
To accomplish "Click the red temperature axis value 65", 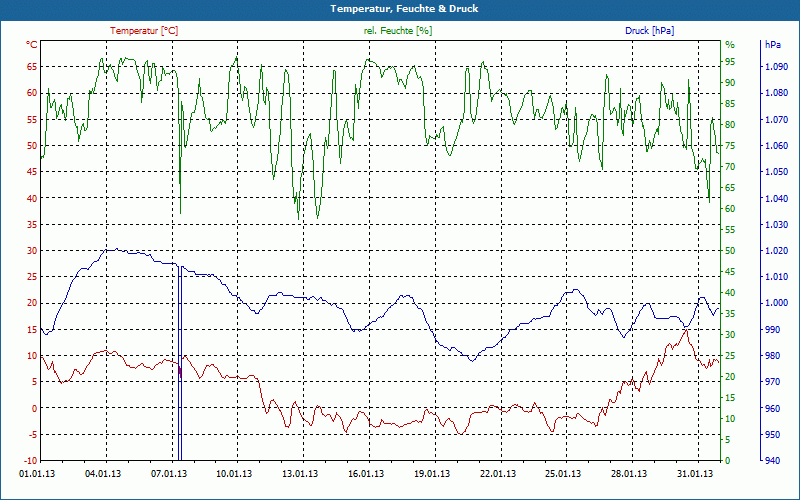I will (x=32, y=66).
